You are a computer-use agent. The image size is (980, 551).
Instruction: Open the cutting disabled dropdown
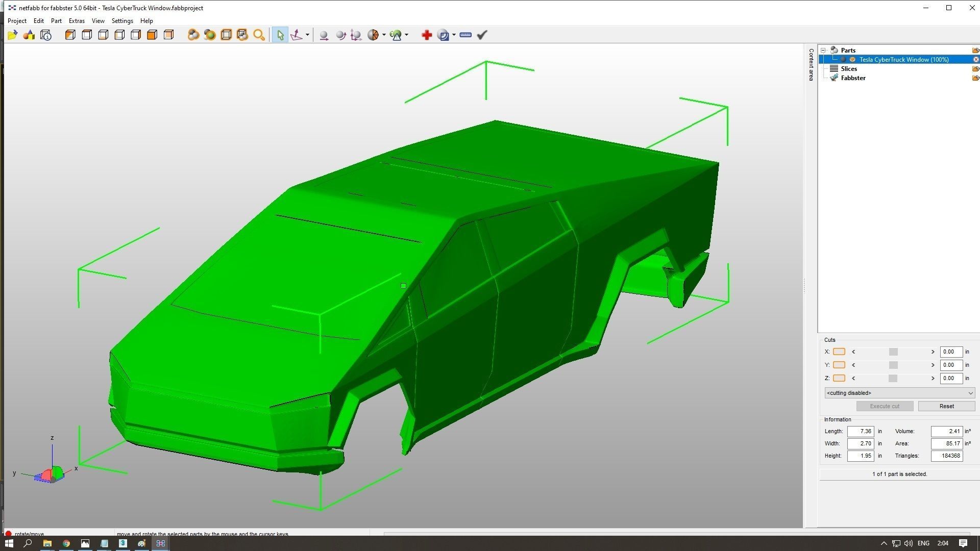tap(899, 393)
